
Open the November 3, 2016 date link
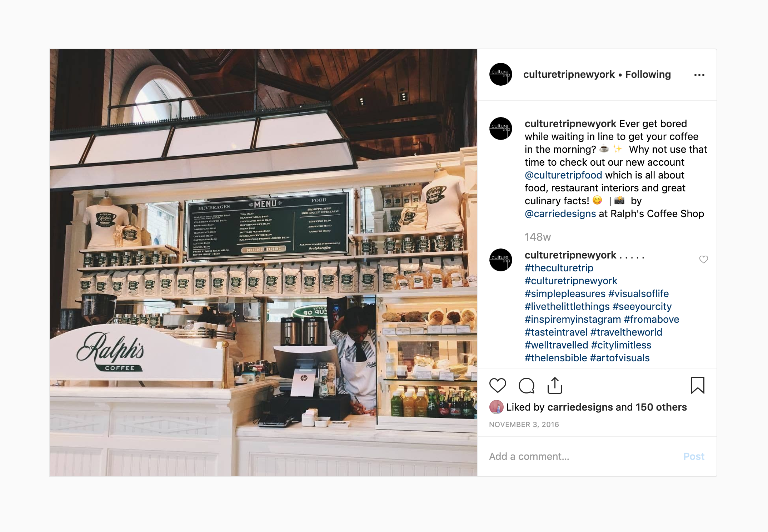(x=524, y=425)
